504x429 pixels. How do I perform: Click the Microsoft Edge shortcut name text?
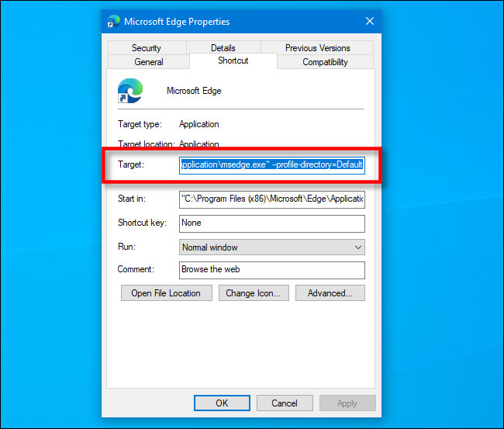pos(194,91)
